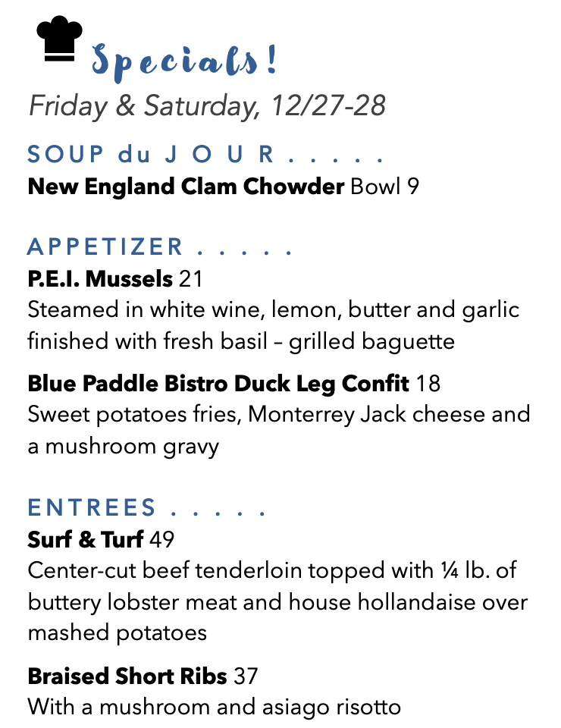Click the mussels price 21
561x728 pixels.
pyautogui.click(x=191, y=279)
